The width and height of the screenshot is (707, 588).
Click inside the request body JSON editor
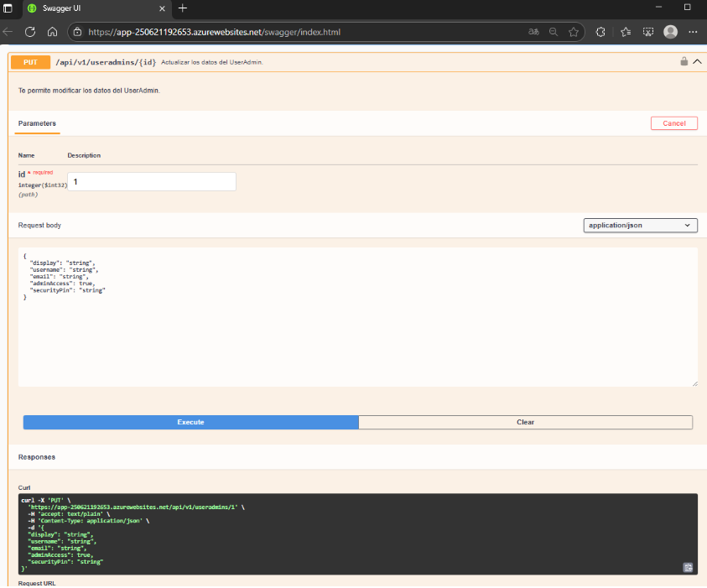pyautogui.click(x=357, y=317)
